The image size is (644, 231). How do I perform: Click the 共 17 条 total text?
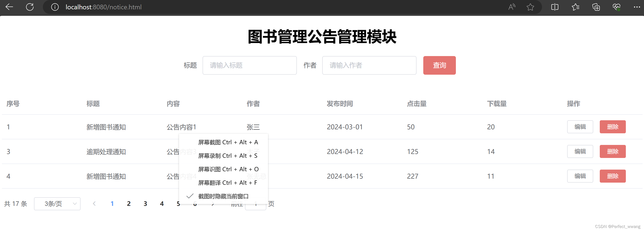pos(16,204)
